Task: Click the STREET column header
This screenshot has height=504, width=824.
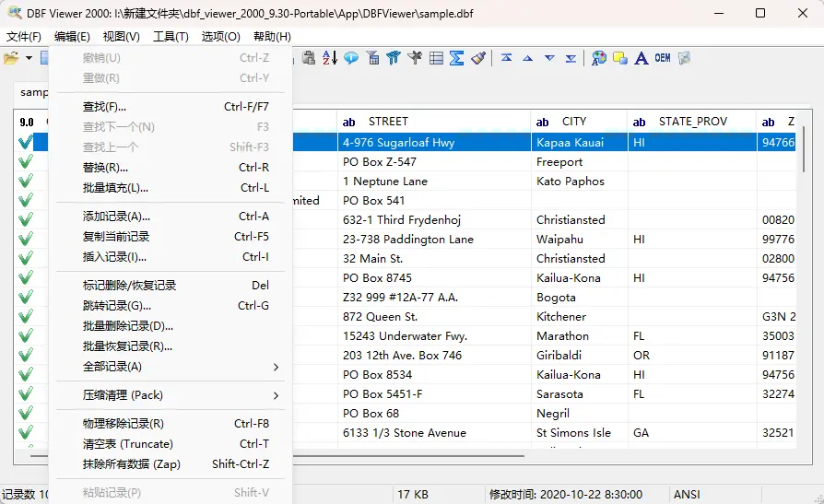Action: 434,122
